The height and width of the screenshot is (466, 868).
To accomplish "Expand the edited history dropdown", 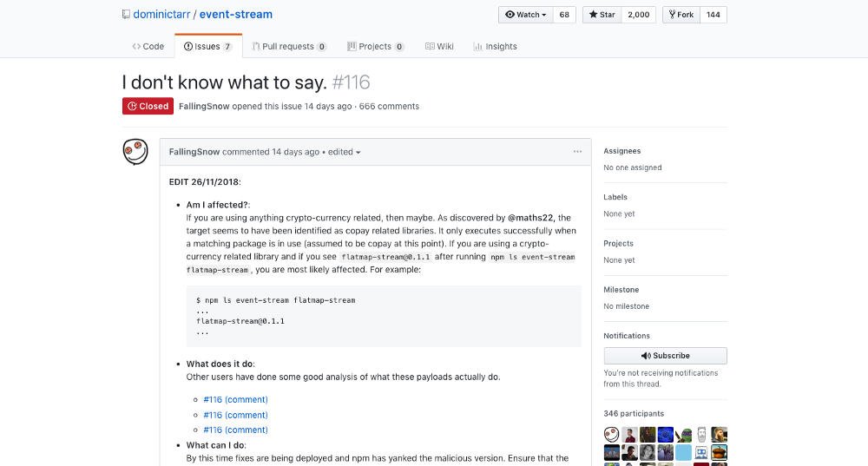I will coord(344,152).
